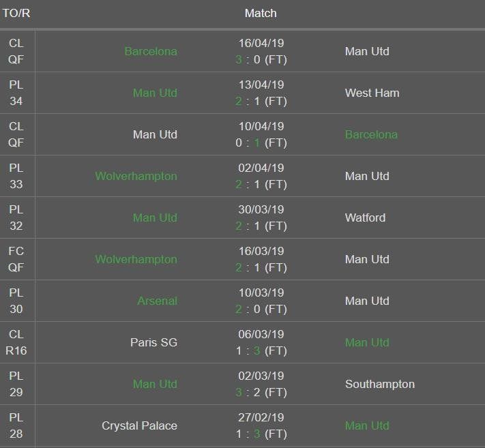Select Man Utd in the West Ham row
485x448 pixels.
[x=155, y=93]
